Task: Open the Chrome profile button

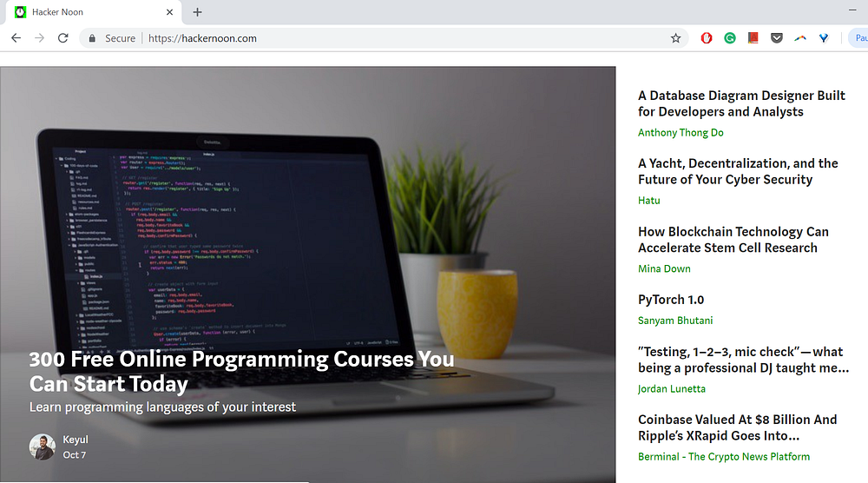Action: click(859, 38)
